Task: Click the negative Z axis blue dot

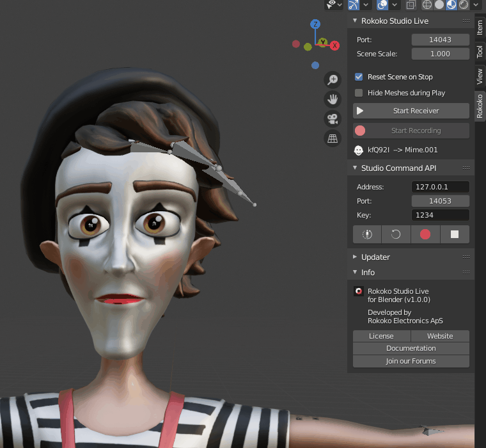Action: tap(315, 65)
